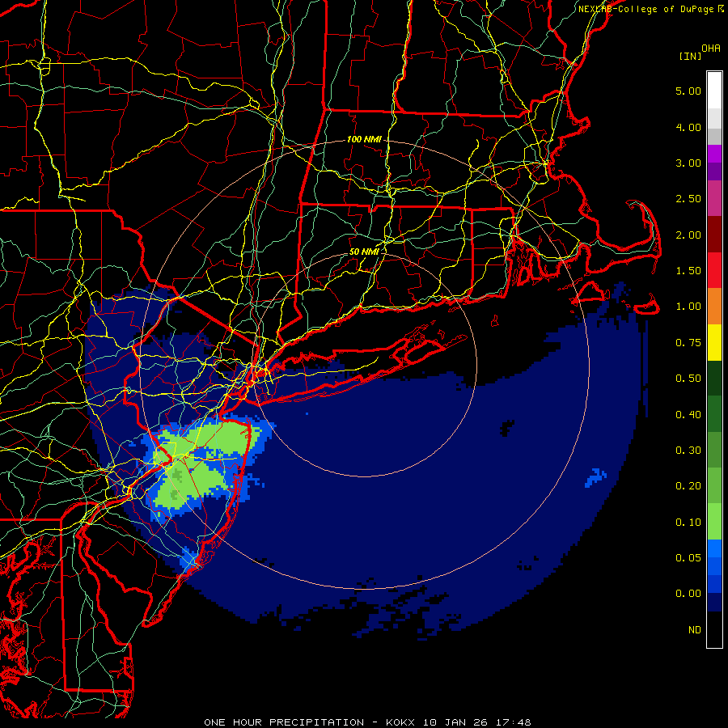Pick the white segment of the color bar

tap(714, 91)
